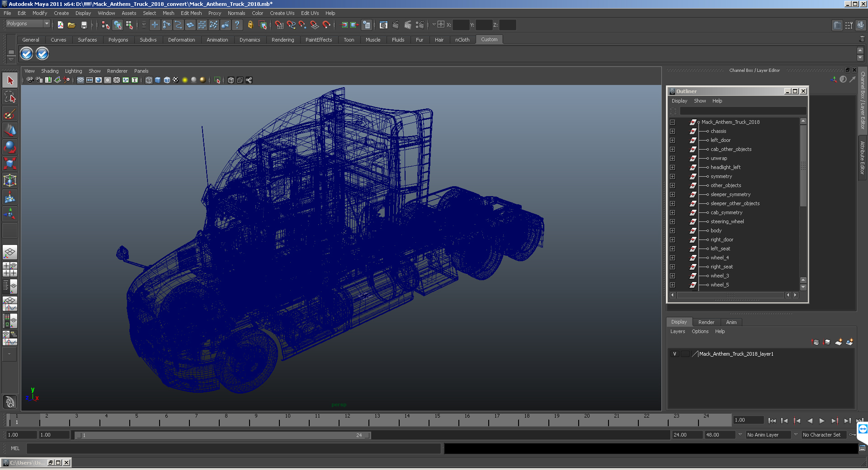868x470 pixels.
Task: Expand wheel_4 node in Outliner
Action: [x=673, y=258]
